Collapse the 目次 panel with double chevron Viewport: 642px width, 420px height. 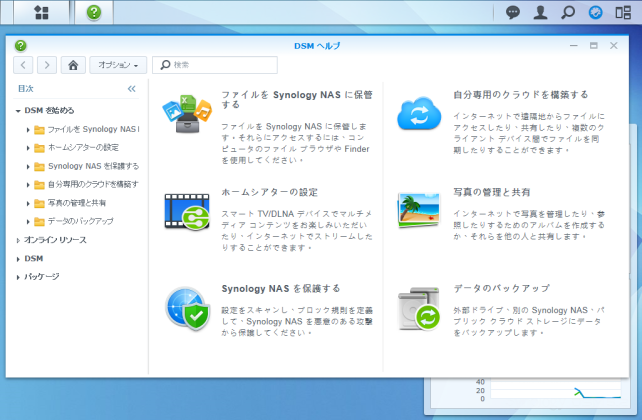point(131,89)
